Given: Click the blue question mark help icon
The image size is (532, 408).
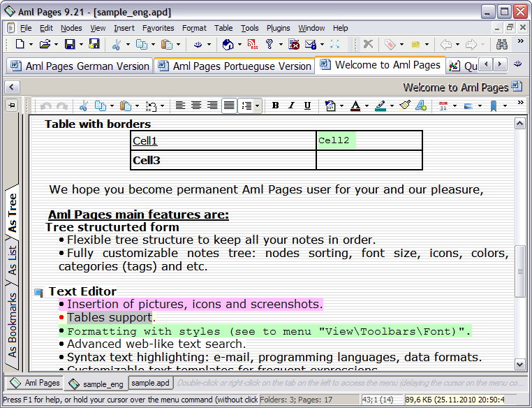Looking at the screenshot, I should 269,44.
